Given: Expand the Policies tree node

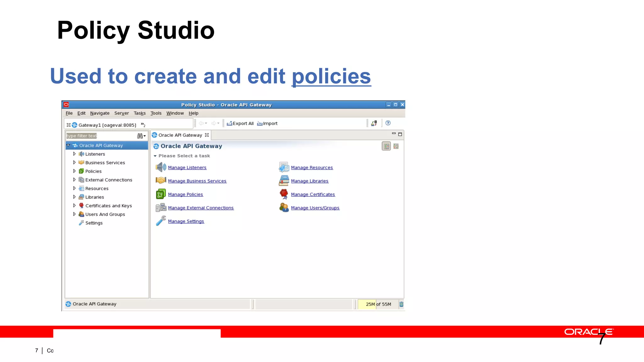Looking at the screenshot, I should click(x=75, y=171).
